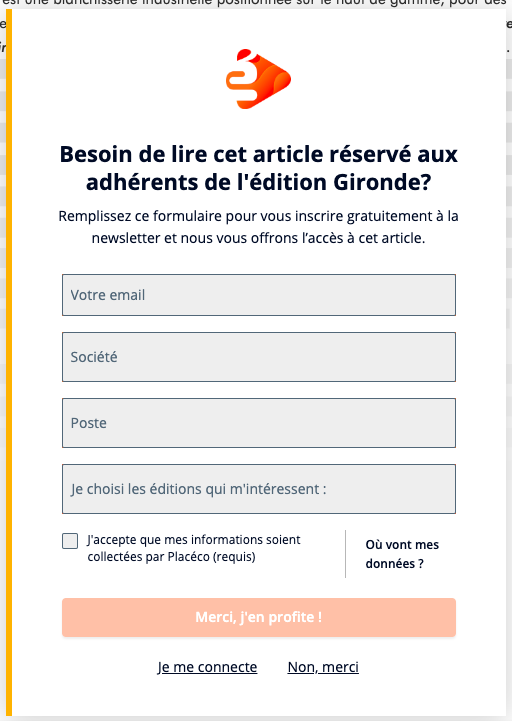Click the "Remplissez ce formulaire" description line
The width and height of the screenshot is (512, 721).
[x=259, y=216]
